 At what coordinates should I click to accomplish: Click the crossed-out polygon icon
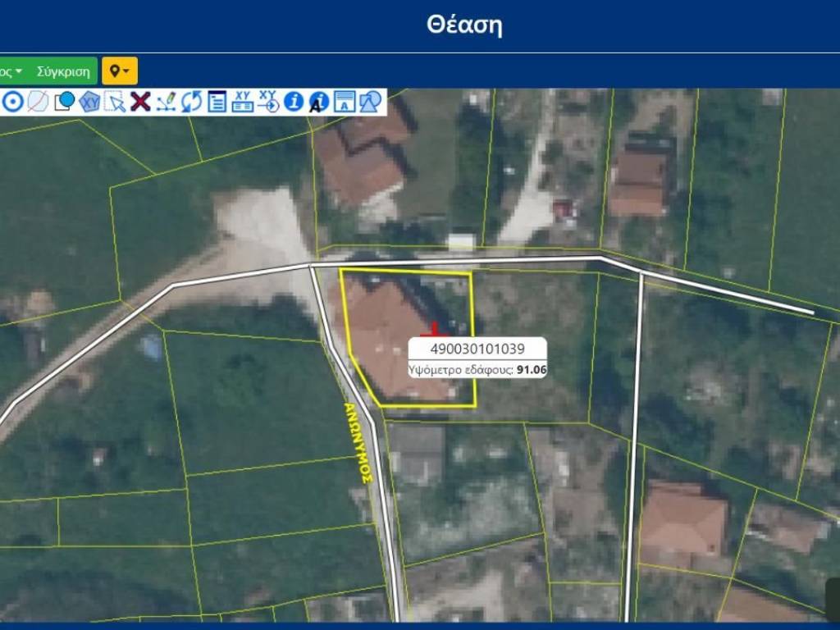point(37,102)
